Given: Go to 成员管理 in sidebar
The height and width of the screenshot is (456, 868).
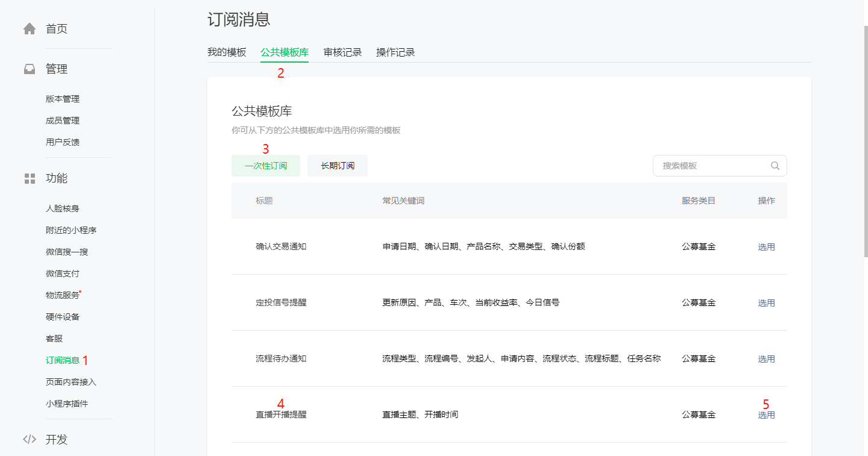Looking at the screenshot, I should click(63, 120).
